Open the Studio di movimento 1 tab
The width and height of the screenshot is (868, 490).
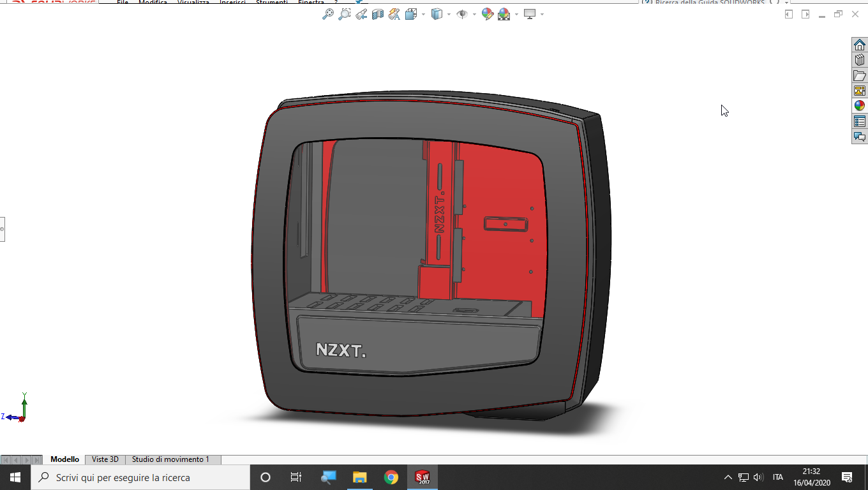[x=170, y=459]
